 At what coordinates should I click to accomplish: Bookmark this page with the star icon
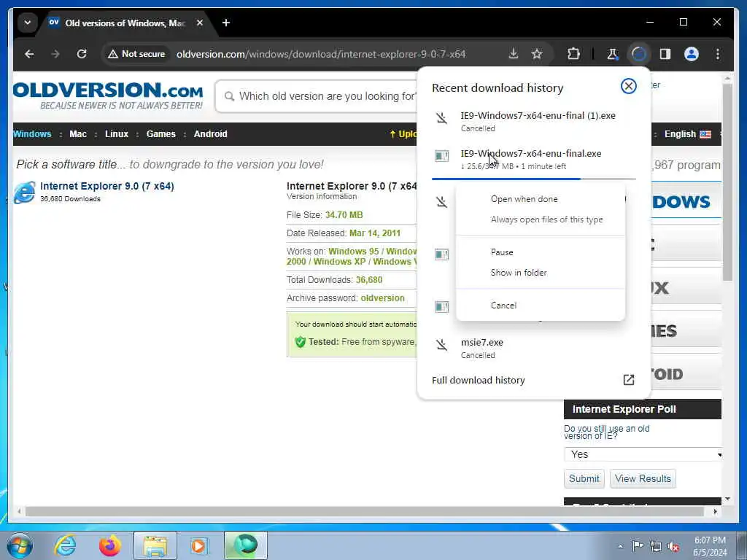(x=537, y=54)
